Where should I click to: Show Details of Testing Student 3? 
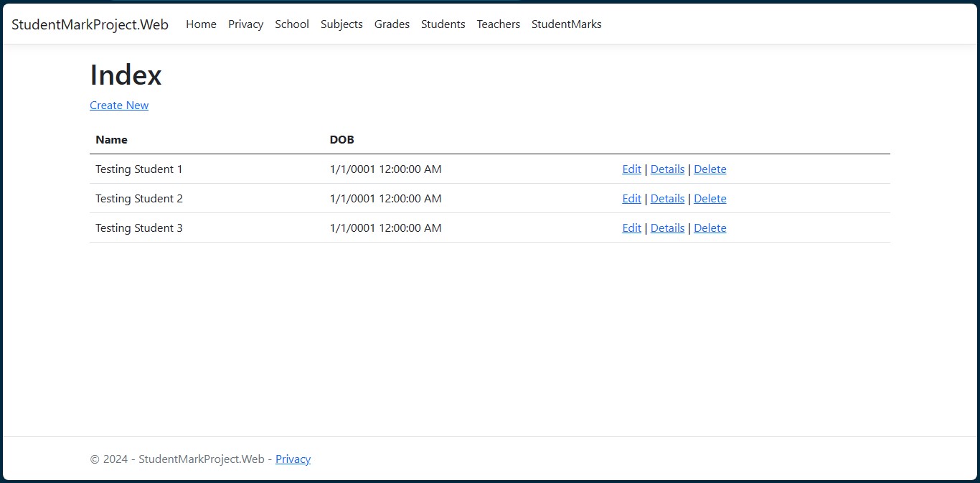[x=667, y=228]
